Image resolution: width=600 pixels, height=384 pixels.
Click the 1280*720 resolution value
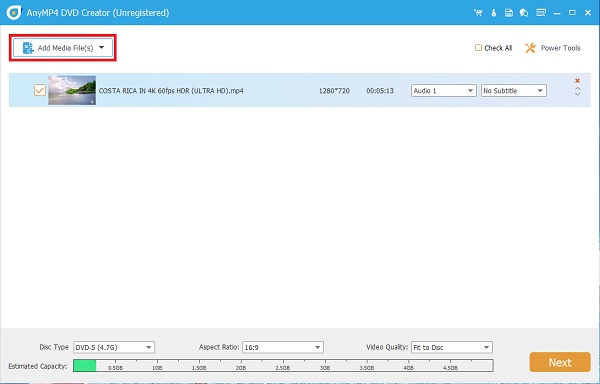(x=334, y=91)
